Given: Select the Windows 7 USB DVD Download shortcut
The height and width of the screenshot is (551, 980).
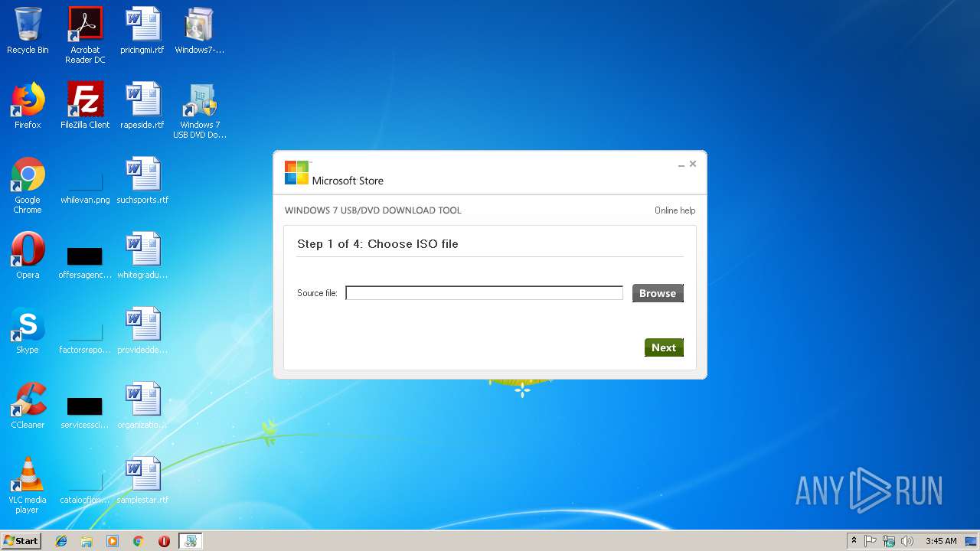Looking at the screenshot, I should pos(199,111).
